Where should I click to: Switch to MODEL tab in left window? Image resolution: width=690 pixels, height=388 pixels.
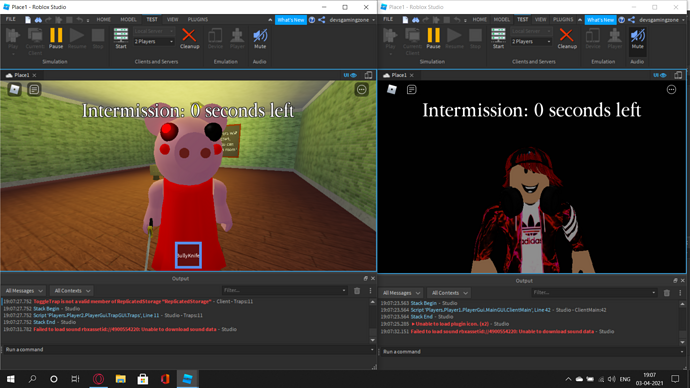pyautogui.click(x=128, y=19)
